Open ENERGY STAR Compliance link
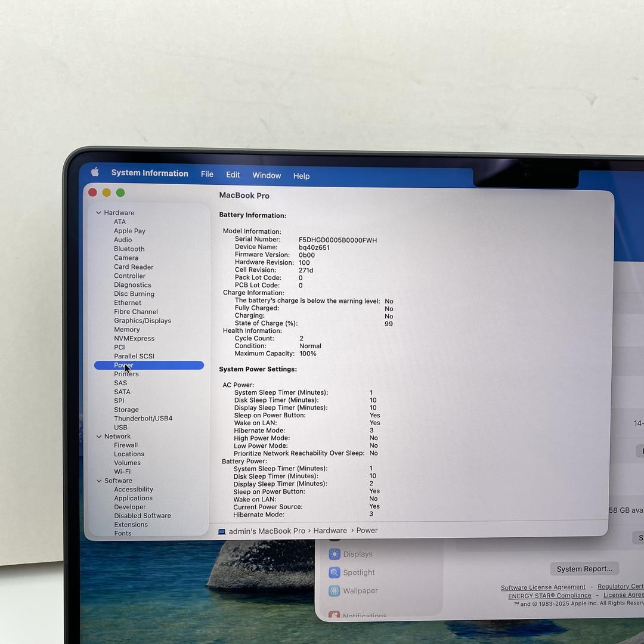 coord(549,596)
